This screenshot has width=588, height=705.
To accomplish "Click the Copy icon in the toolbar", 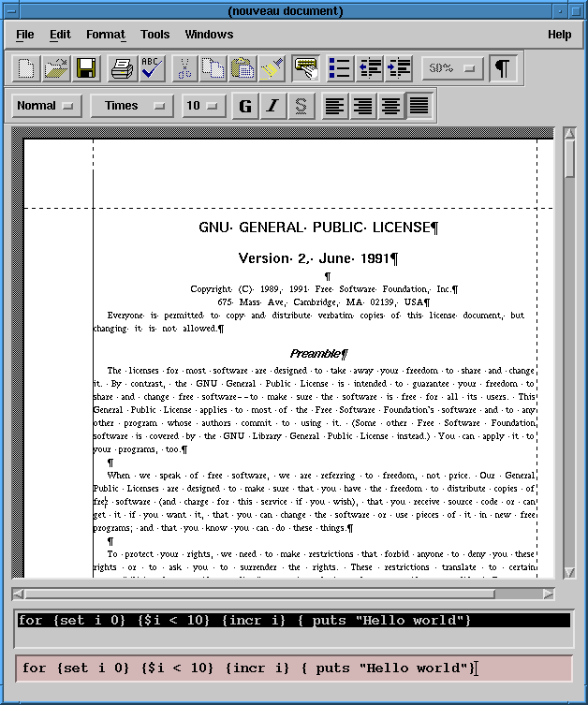I will (213, 68).
